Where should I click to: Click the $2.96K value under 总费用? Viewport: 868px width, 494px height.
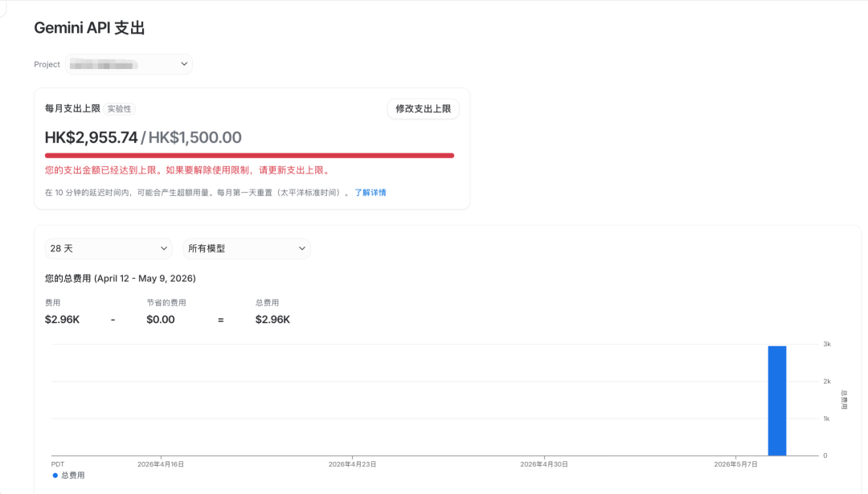click(x=272, y=319)
